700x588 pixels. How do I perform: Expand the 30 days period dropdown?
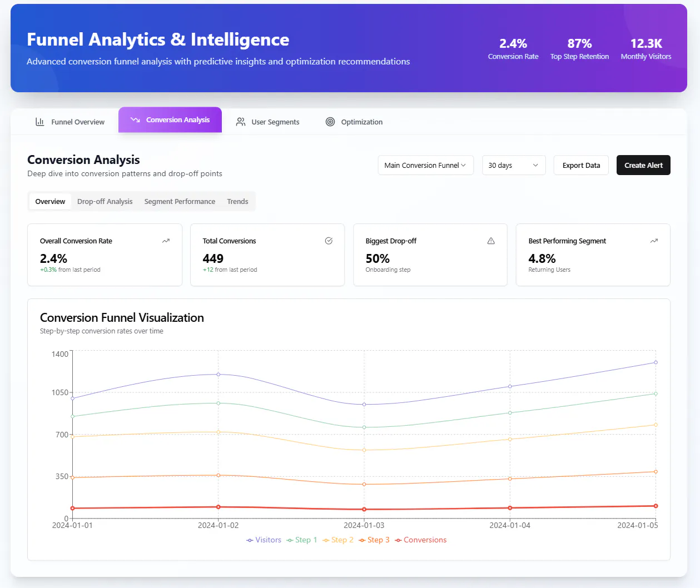(x=514, y=165)
